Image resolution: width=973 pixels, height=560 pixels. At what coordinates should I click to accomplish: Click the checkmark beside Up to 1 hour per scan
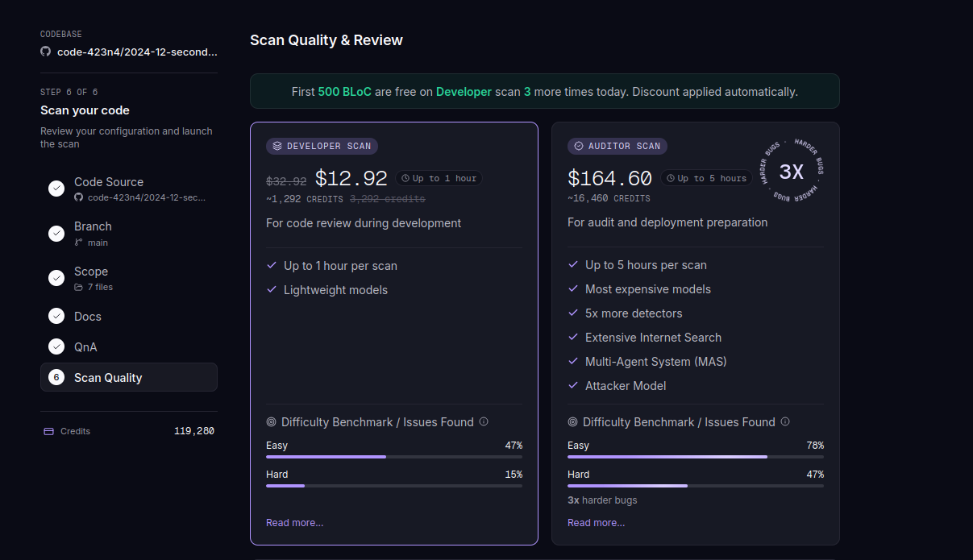coord(272,265)
